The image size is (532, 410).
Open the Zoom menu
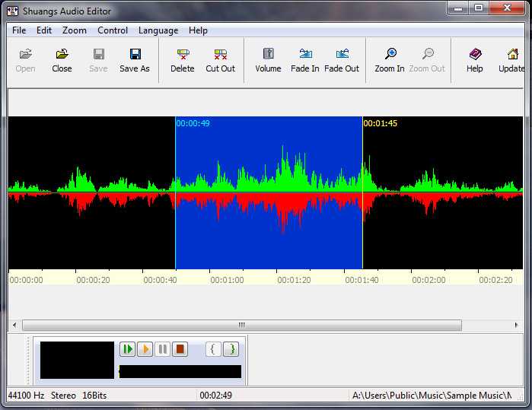pos(75,30)
